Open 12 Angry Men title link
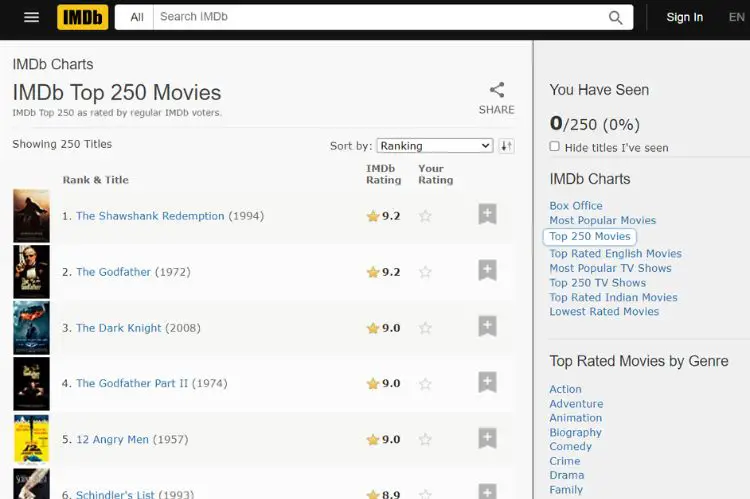 [x=112, y=440]
